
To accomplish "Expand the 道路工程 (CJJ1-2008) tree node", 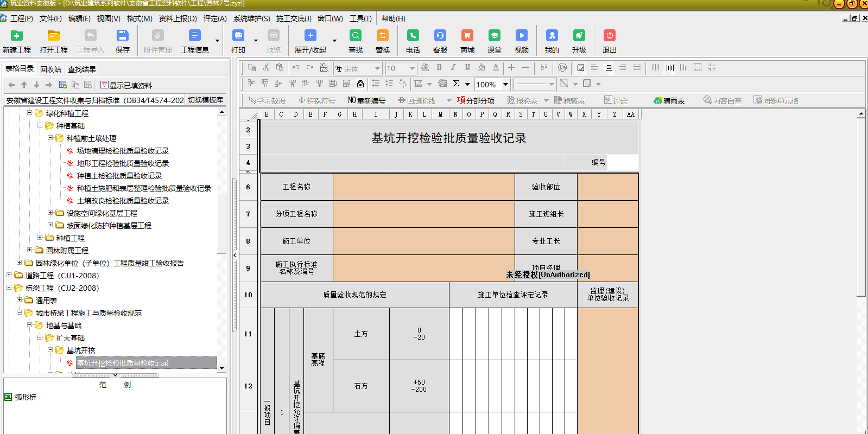I will tap(9, 275).
